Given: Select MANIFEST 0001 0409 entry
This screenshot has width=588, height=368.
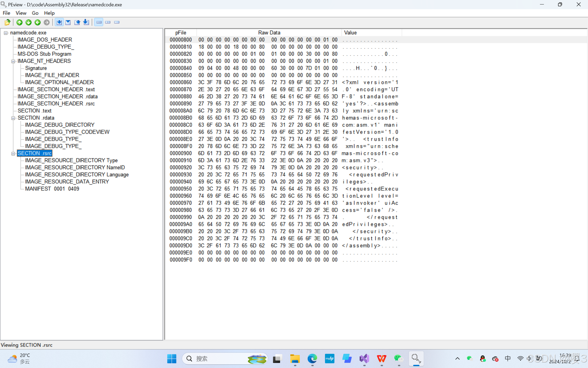Looking at the screenshot, I should [52, 189].
